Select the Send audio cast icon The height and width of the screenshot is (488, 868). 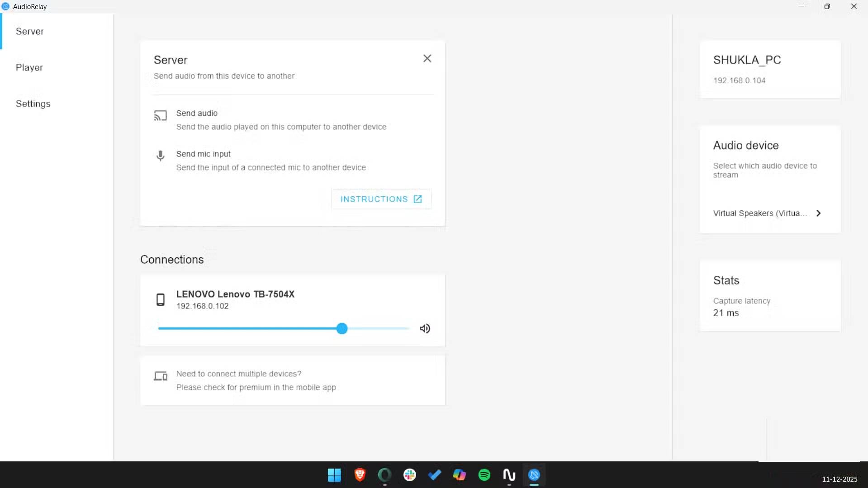pos(161,116)
